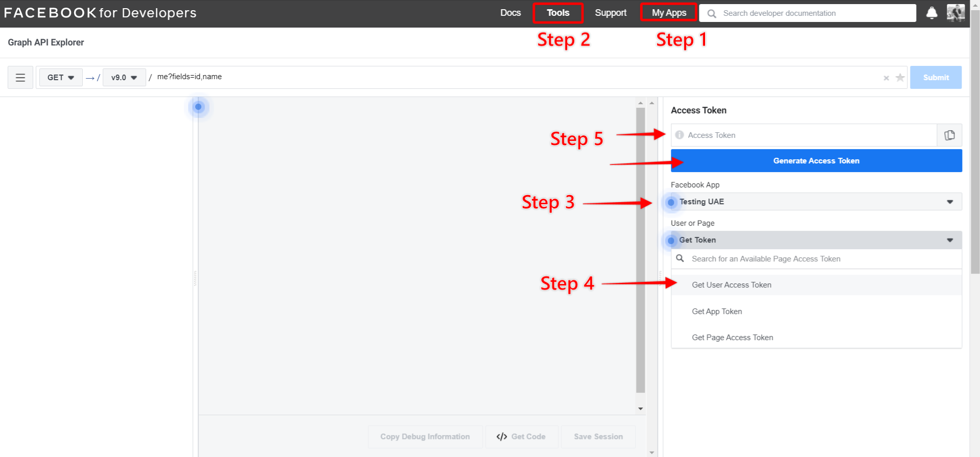Viewport: 980px width, 457px height.
Task: Click the Access Token info icon
Action: [679, 135]
